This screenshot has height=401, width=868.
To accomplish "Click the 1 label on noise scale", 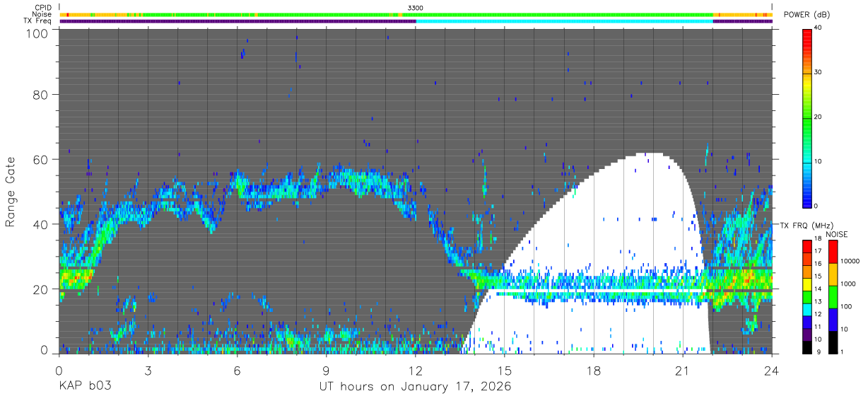I will coord(843,351).
